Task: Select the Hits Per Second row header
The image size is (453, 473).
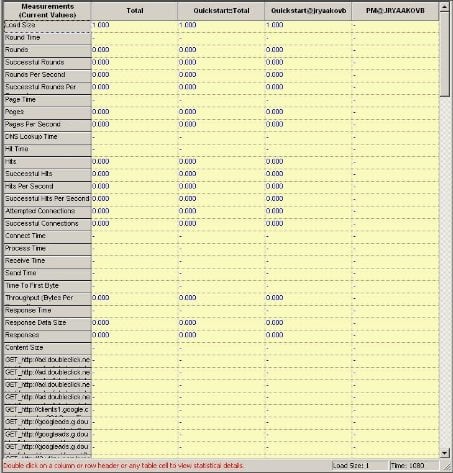Action: pyautogui.click(x=47, y=187)
